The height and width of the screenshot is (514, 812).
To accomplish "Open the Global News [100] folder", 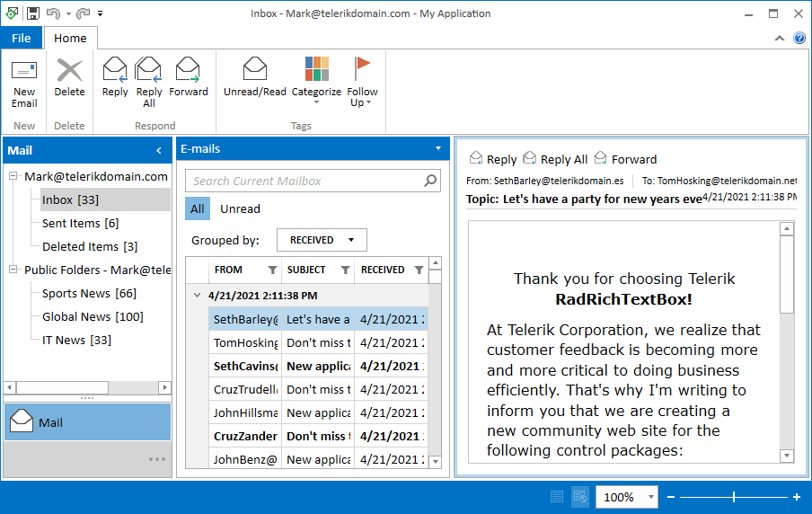I will (x=93, y=316).
